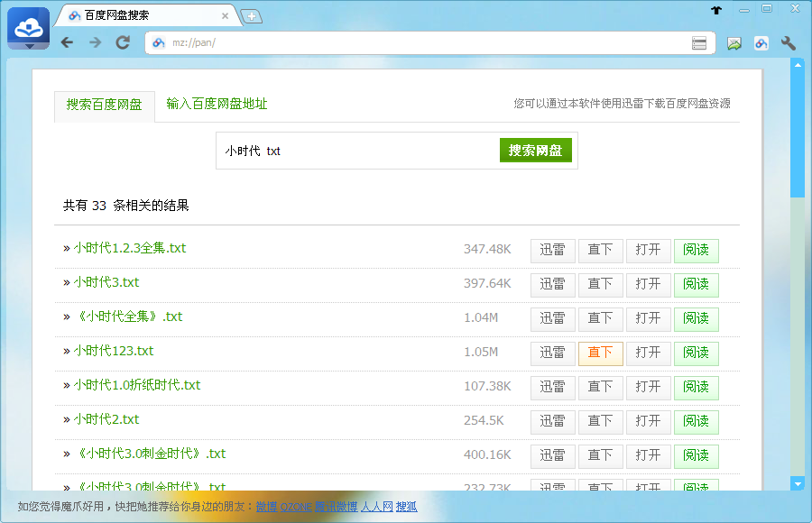This screenshot has width=812, height=523.
Task: Click inside the search input box
Action: 352,150
